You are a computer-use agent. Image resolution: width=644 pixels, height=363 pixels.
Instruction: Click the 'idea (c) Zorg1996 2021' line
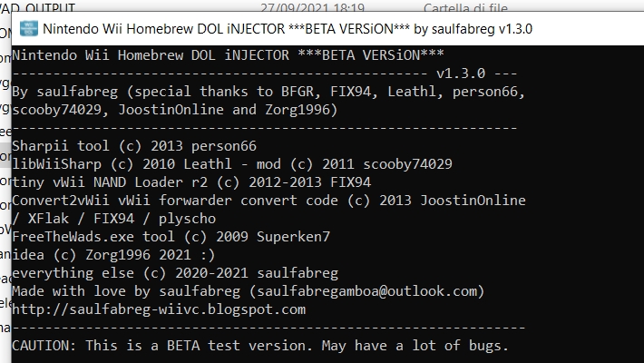pyautogui.click(x=113, y=255)
